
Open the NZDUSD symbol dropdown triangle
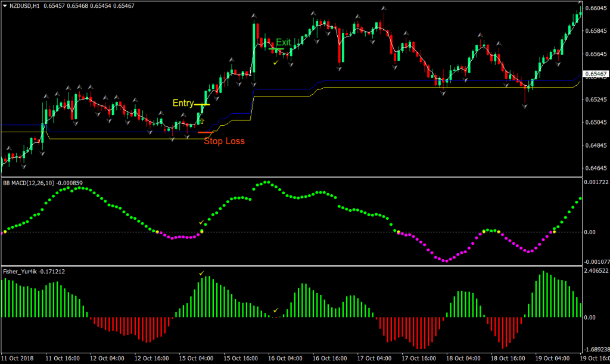(x=5, y=4)
